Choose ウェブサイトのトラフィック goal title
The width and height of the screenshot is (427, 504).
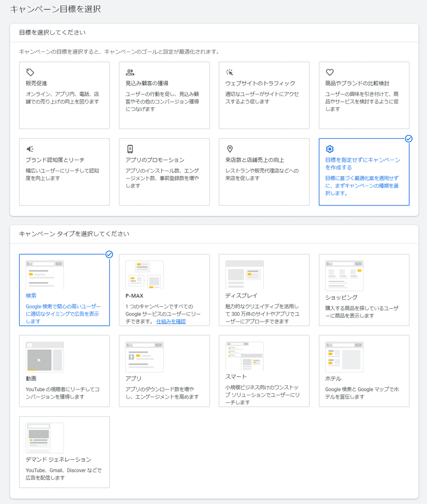(260, 83)
